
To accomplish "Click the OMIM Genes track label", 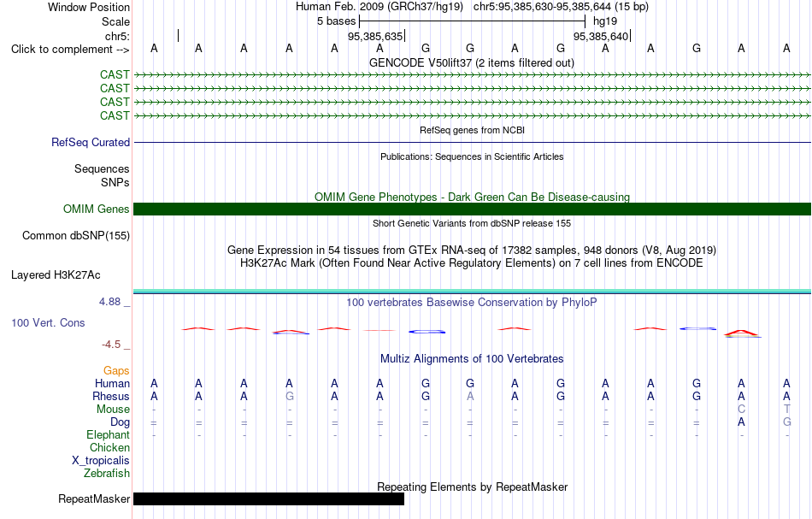I will (x=96, y=209).
